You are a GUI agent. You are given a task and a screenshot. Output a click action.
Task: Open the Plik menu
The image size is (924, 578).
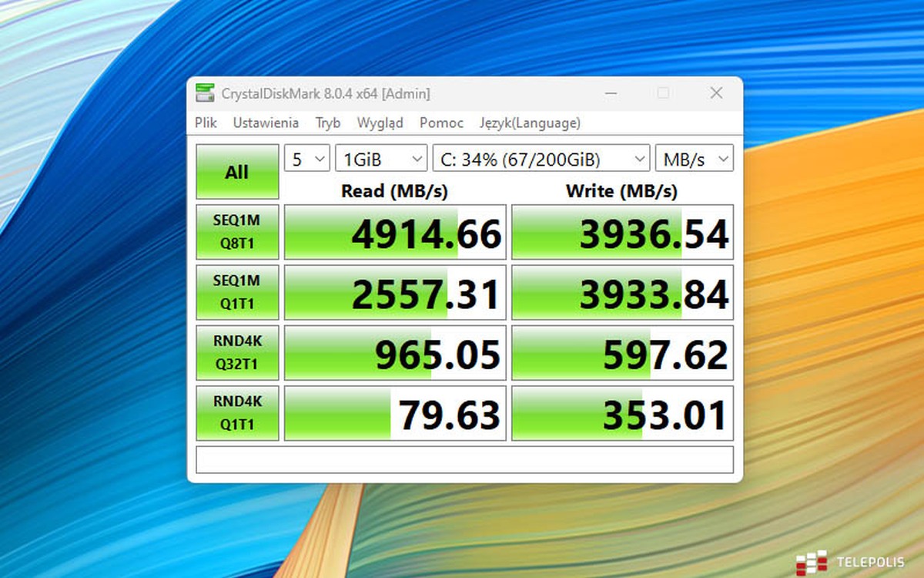(206, 123)
